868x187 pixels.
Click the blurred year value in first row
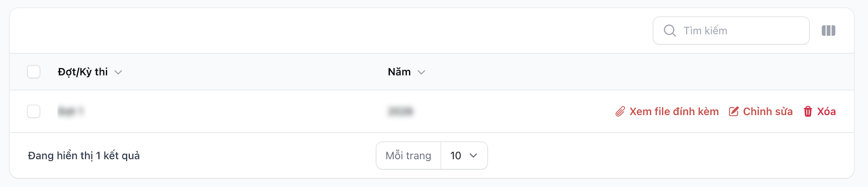pyautogui.click(x=400, y=112)
